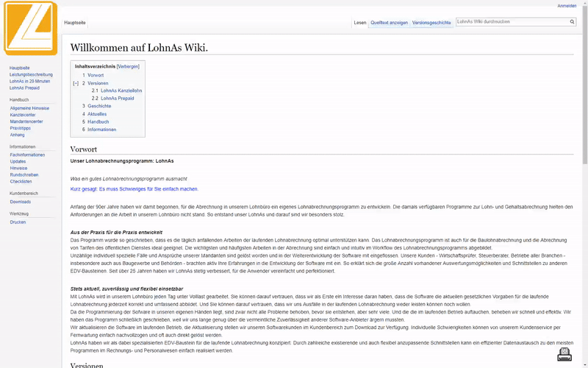Image resolution: width=588 pixels, height=368 pixels.
Task: Jump to Versionen in contents
Action: [x=98, y=83]
